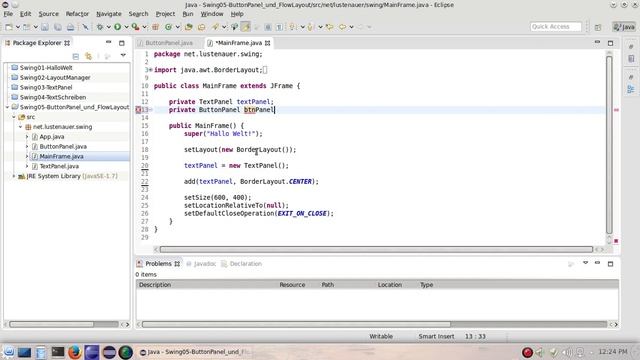Click the application launcher menu icon

point(9,352)
